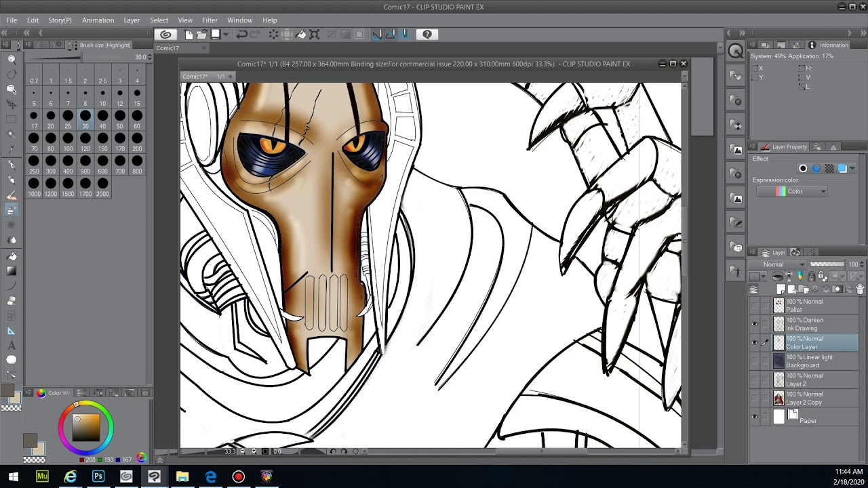Viewport: 868px width, 488px height.
Task: Open the help question mark icon
Action: click(x=427, y=35)
